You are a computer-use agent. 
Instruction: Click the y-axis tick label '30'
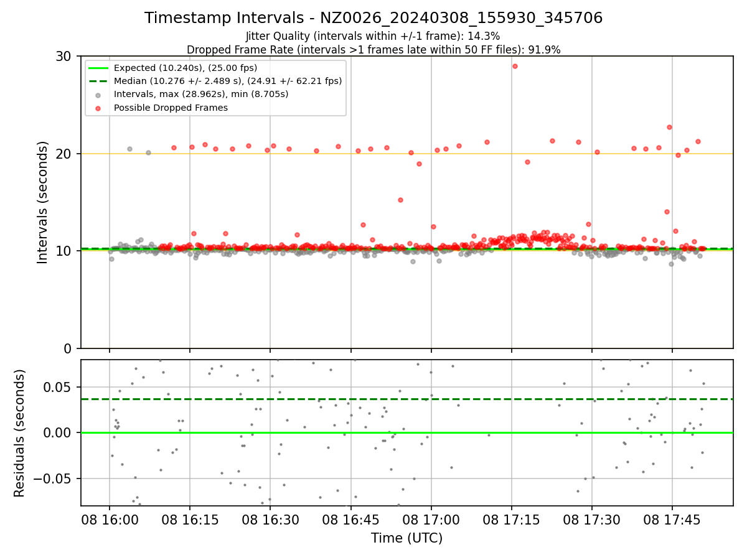tap(63, 57)
